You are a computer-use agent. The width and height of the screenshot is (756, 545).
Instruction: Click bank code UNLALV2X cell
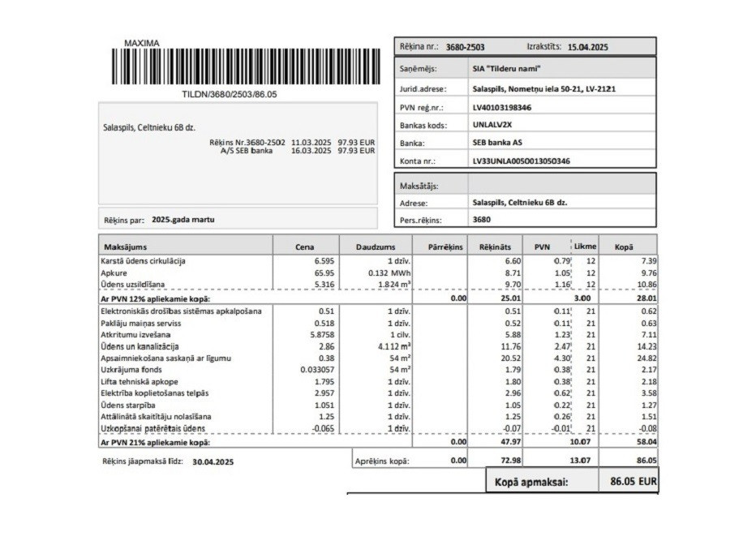[561, 124]
